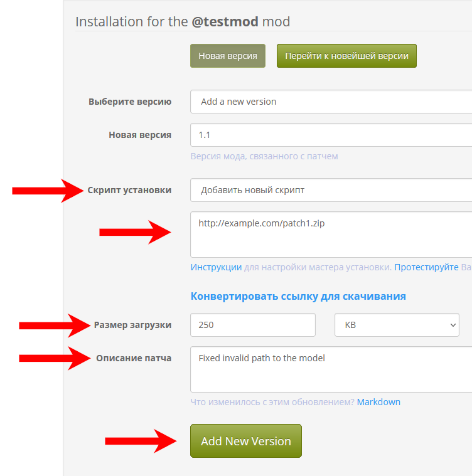Click the "Размер загрузки" field label
472x476 pixels.
point(132,325)
